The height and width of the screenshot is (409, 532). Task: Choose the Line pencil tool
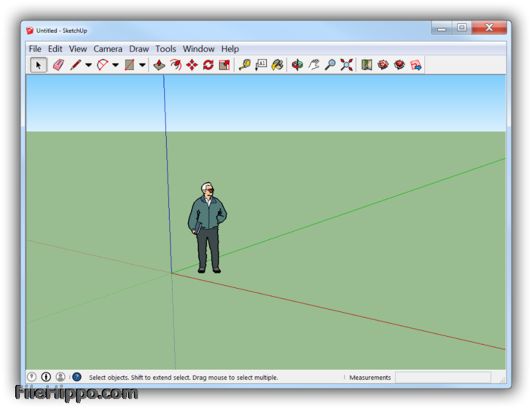(x=75, y=65)
